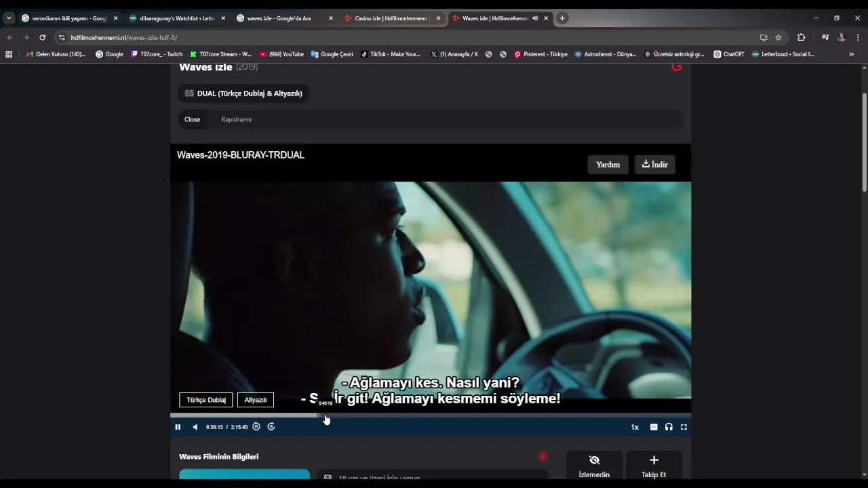Go back to previous page

click(x=9, y=37)
